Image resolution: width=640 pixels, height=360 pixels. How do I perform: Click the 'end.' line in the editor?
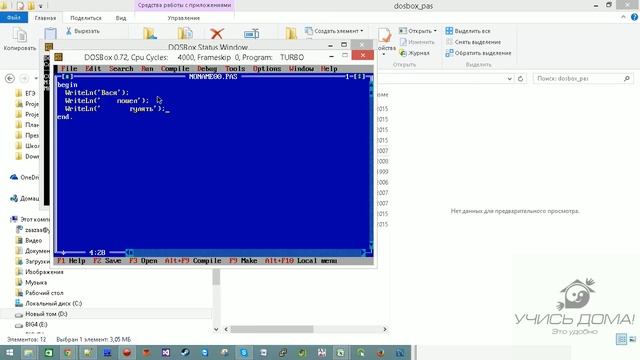[x=65, y=117]
